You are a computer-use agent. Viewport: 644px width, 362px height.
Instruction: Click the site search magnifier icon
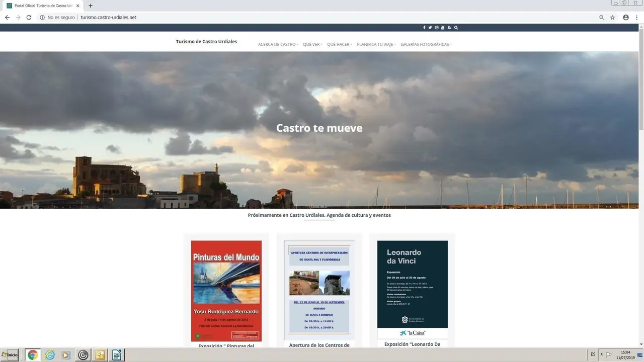[x=456, y=28]
